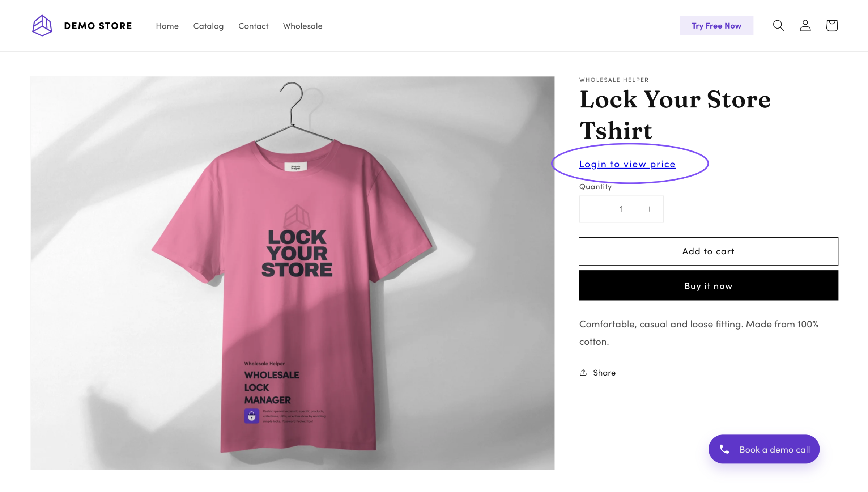
Task: Navigate to the Contact page
Action: (x=253, y=26)
